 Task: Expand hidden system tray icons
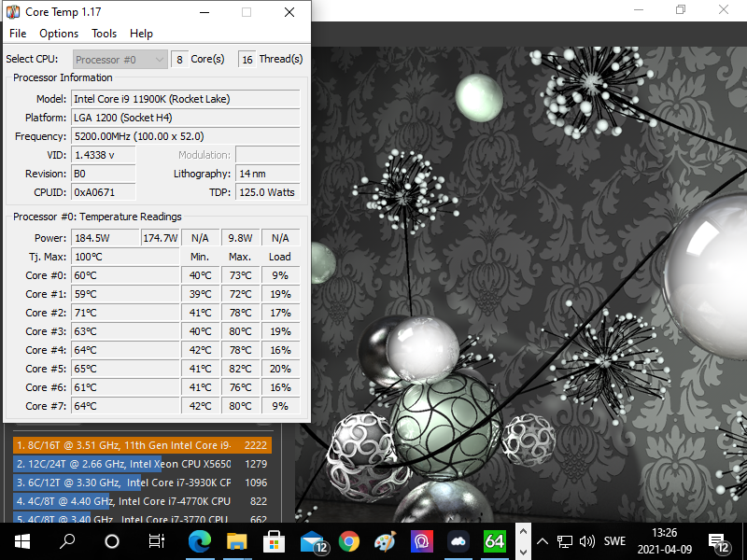[543, 540]
